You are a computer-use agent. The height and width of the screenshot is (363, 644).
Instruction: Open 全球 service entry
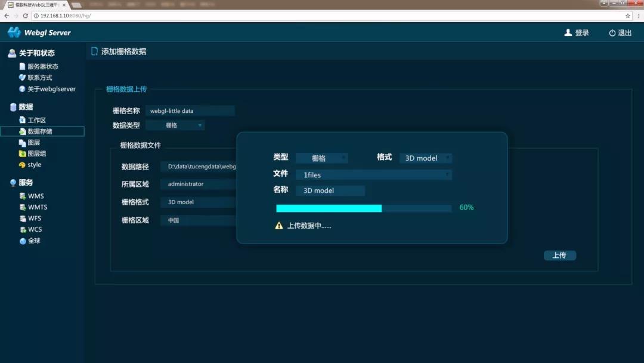[34, 241]
